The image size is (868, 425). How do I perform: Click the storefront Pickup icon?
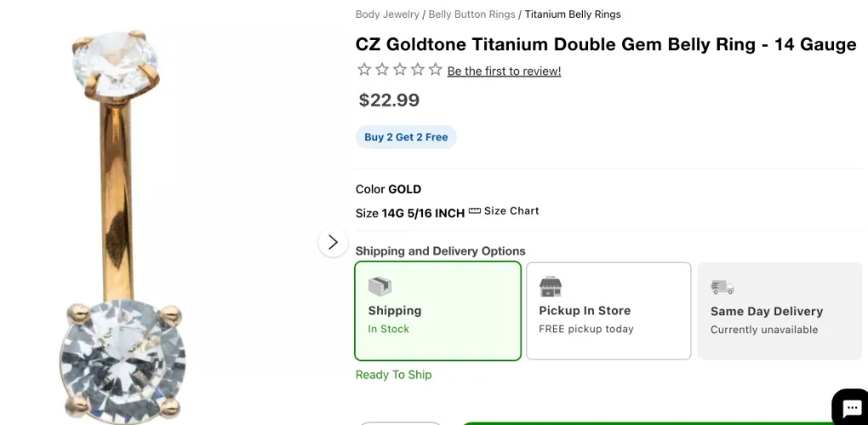click(x=551, y=286)
